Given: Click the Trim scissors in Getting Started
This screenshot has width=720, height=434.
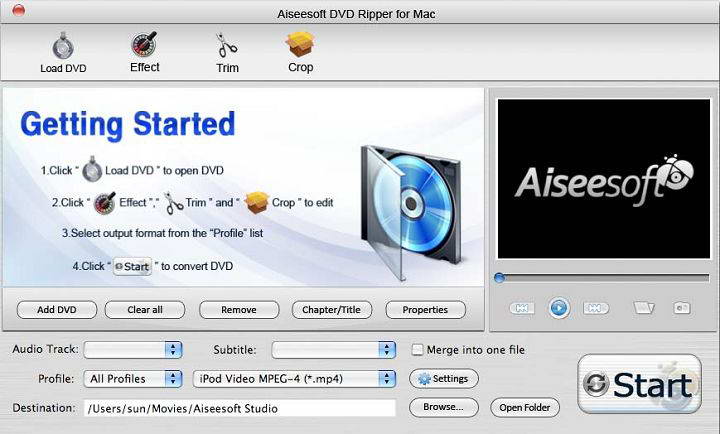Looking at the screenshot, I should (174, 203).
